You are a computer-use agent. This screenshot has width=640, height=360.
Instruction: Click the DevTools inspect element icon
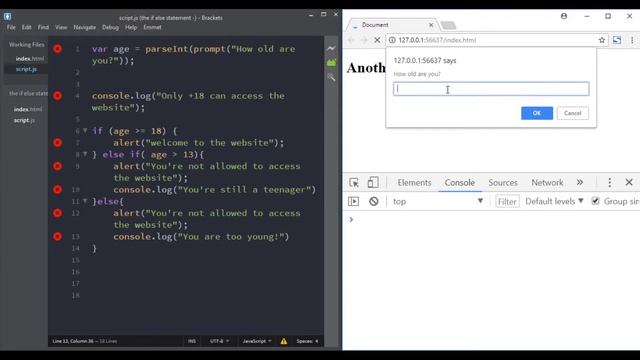click(x=354, y=182)
